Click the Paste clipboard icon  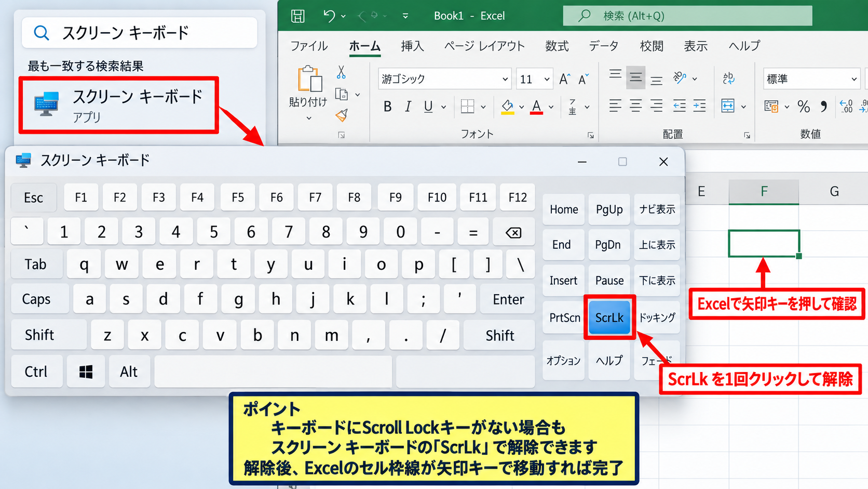309,79
